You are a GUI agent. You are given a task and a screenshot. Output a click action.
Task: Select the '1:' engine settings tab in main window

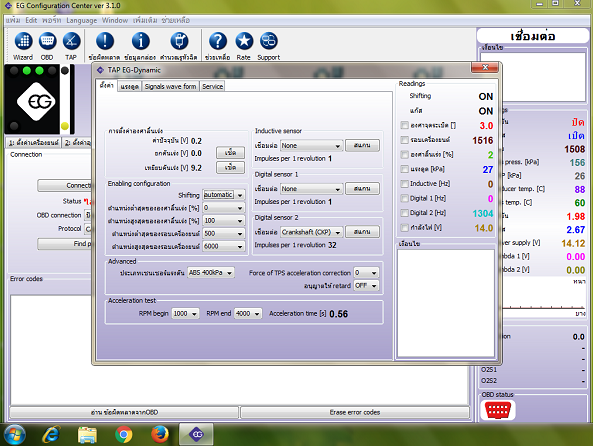[x=34, y=143]
